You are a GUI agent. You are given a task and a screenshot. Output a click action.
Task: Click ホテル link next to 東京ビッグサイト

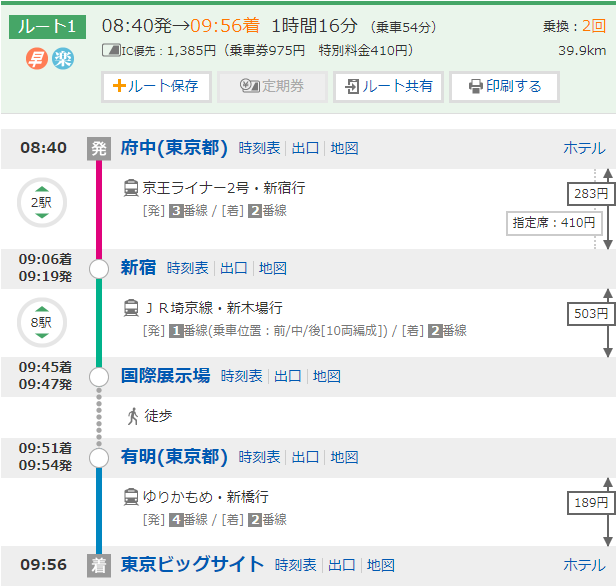pyautogui.click(x=584, y=565)
